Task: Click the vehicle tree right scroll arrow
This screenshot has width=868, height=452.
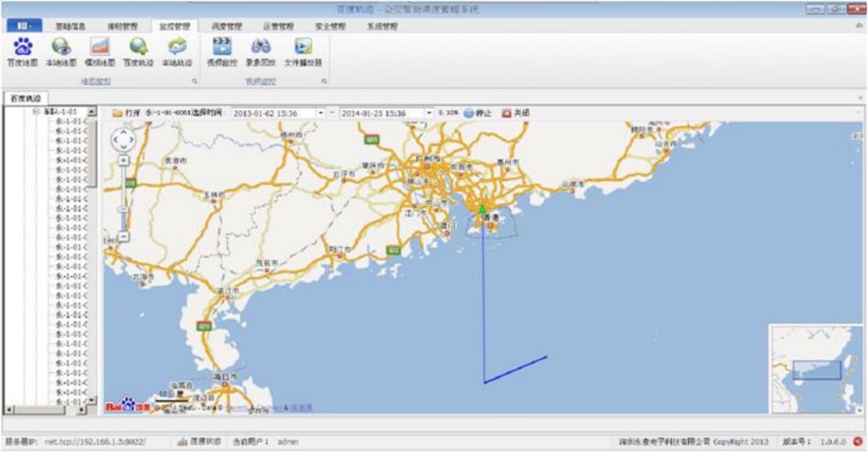Action: pos(82,410)
